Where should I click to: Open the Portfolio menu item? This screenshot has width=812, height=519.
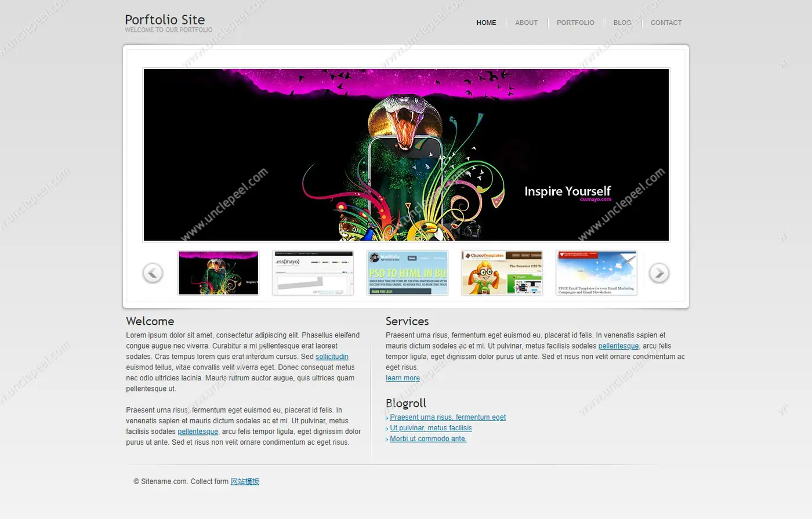coord(575,23)
